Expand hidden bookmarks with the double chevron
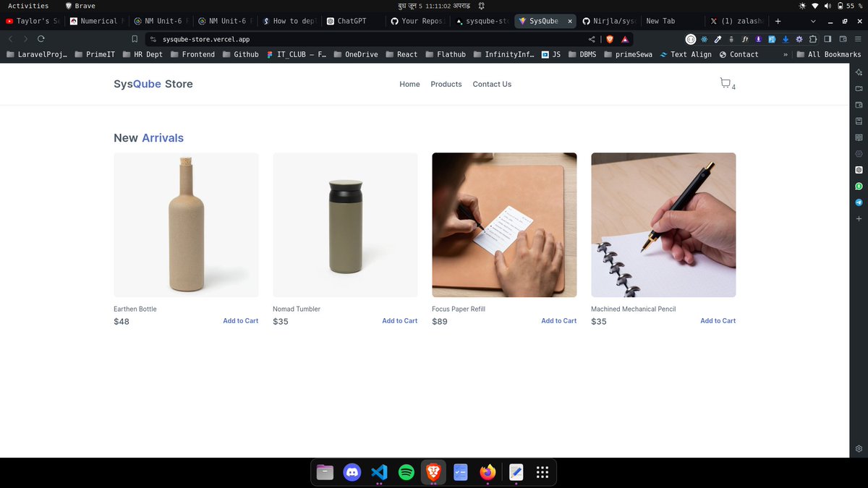Viewport: 868px width, 488px height. click(785, 54)
